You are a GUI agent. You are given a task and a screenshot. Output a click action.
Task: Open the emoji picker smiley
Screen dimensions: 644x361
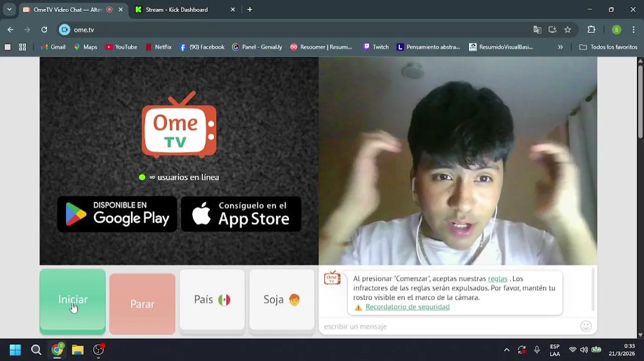pyautogui.click(x=586, y=326)
